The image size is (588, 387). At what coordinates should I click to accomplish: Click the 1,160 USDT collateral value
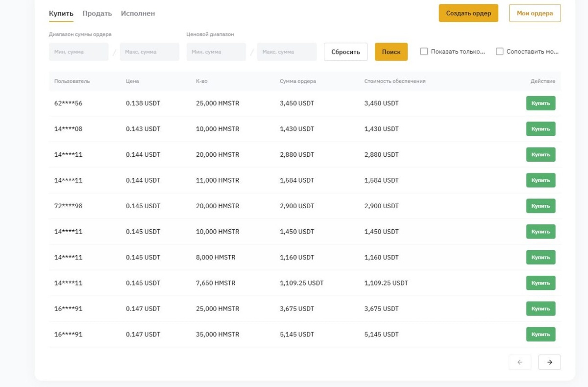(x=381, y=257)
